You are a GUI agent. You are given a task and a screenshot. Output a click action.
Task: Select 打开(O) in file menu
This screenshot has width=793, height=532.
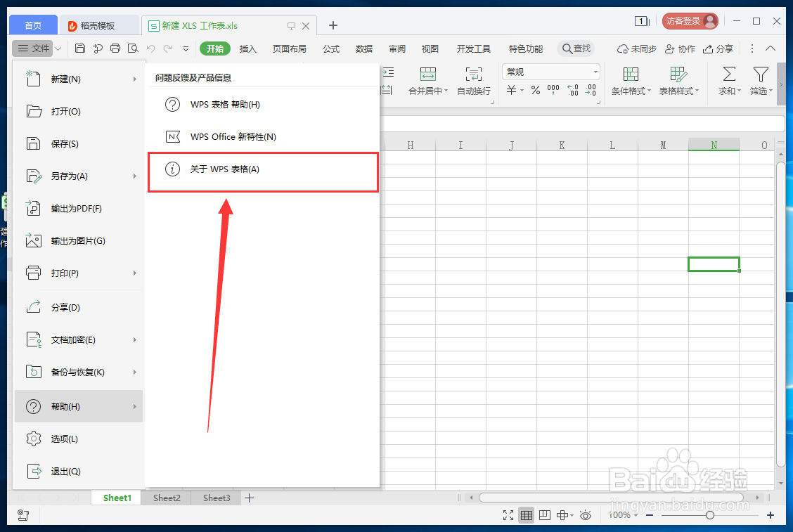[79, 111]
